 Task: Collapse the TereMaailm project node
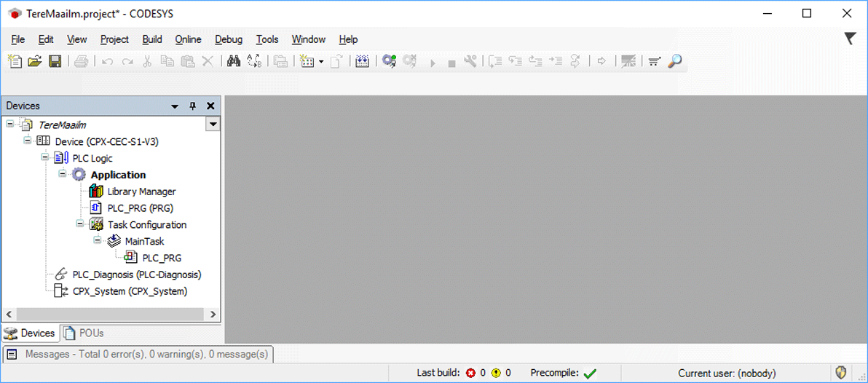click(10, 124)
